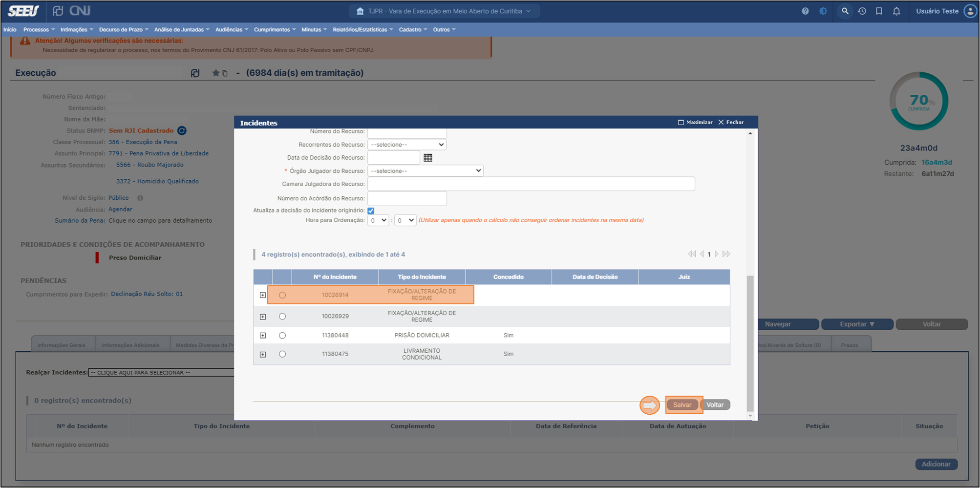
Task: Click the Número do Acórdão do Recurso field
Action: [x=407, y=199]
